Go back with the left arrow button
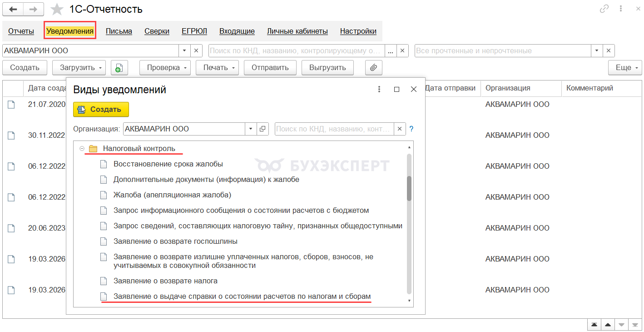This screenshot has height=332, width=644. [x=13, y=9]
